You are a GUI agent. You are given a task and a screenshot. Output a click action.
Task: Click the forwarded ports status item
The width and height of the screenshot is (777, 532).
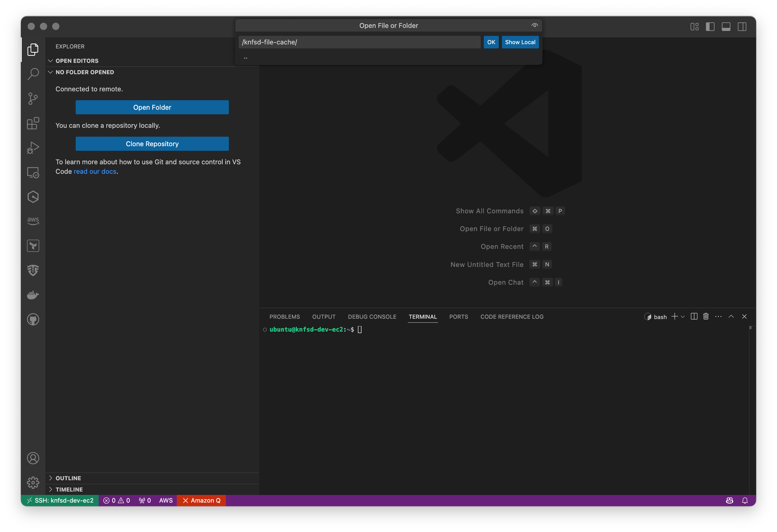(x=145, y=500)
